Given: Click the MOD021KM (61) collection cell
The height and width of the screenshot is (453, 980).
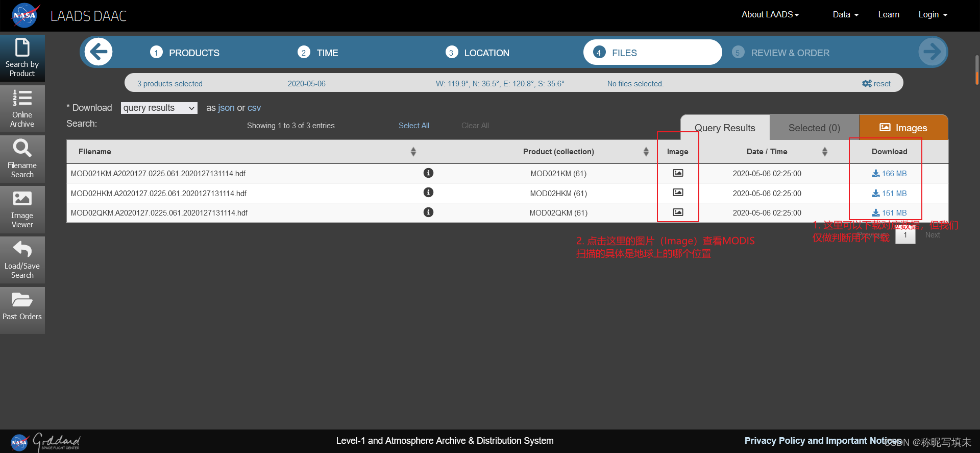Looking at the screenshot, I should pyautogui.click(x=558, y=174).
